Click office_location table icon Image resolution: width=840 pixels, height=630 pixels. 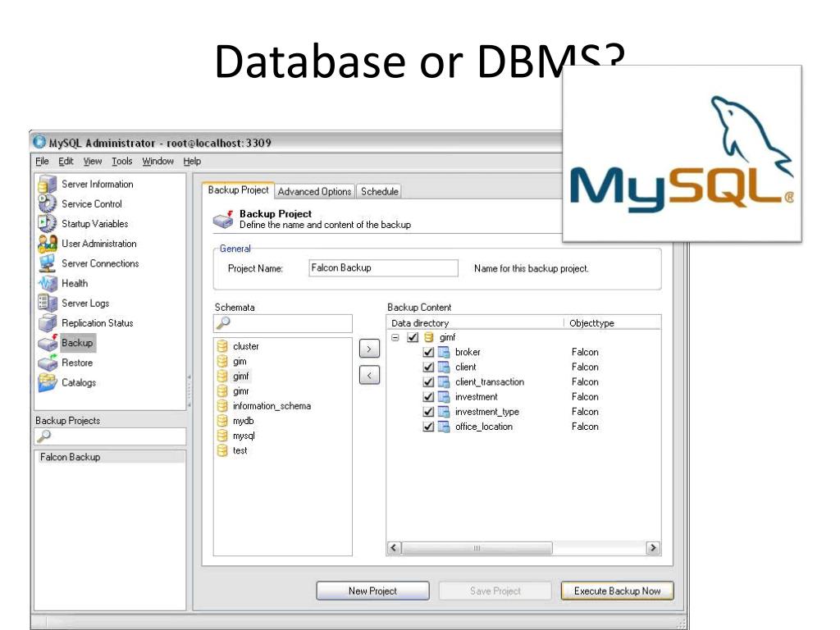(444, 427)
